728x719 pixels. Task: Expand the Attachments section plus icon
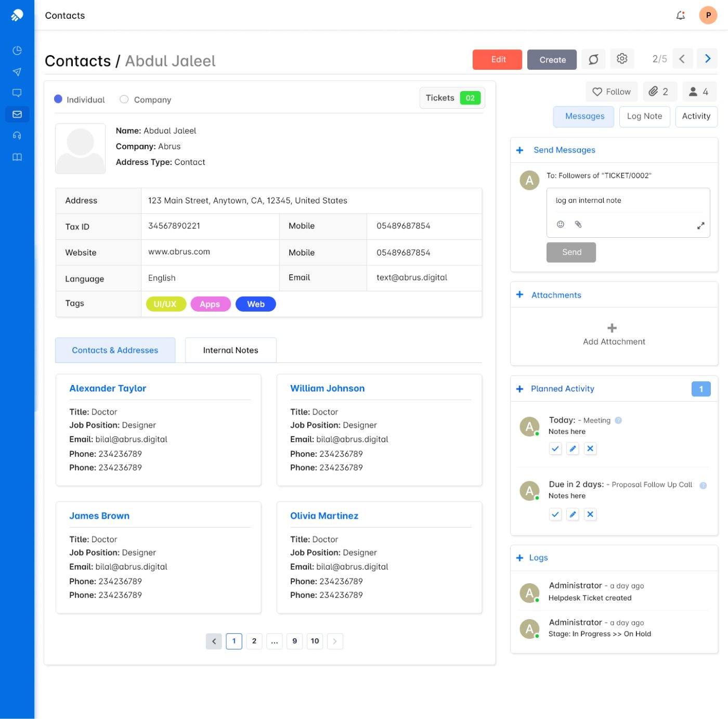click(x=519, y=295)
